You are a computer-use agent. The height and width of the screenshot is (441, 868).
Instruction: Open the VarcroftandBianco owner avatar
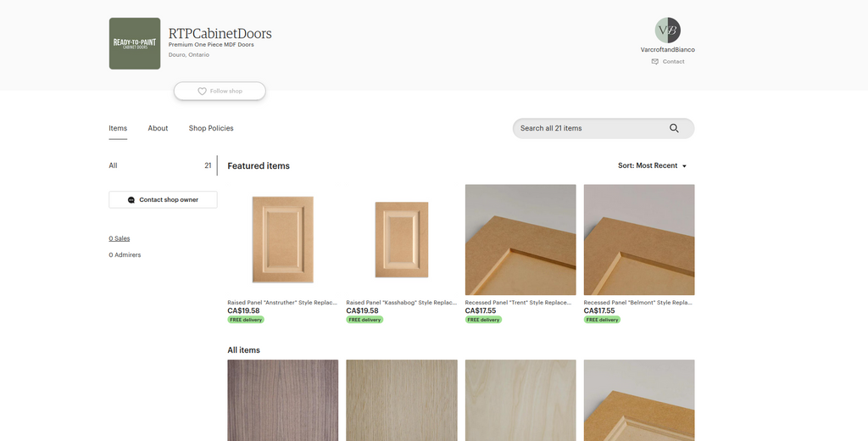(668, 30)
